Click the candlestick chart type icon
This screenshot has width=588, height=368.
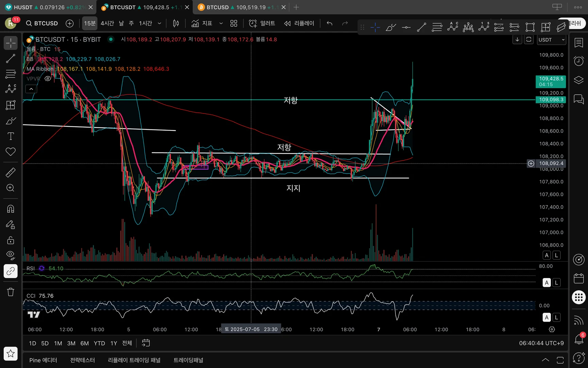point(176,23)
